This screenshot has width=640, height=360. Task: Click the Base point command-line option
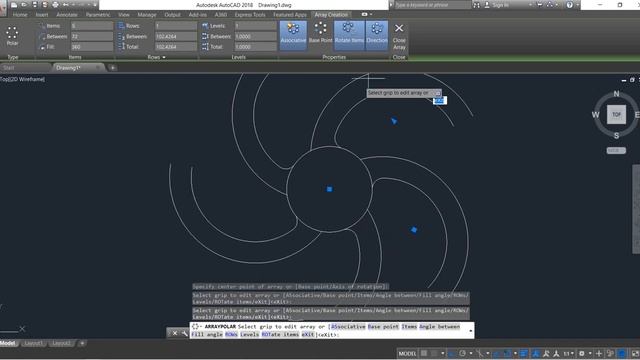[x=383, y=327]
